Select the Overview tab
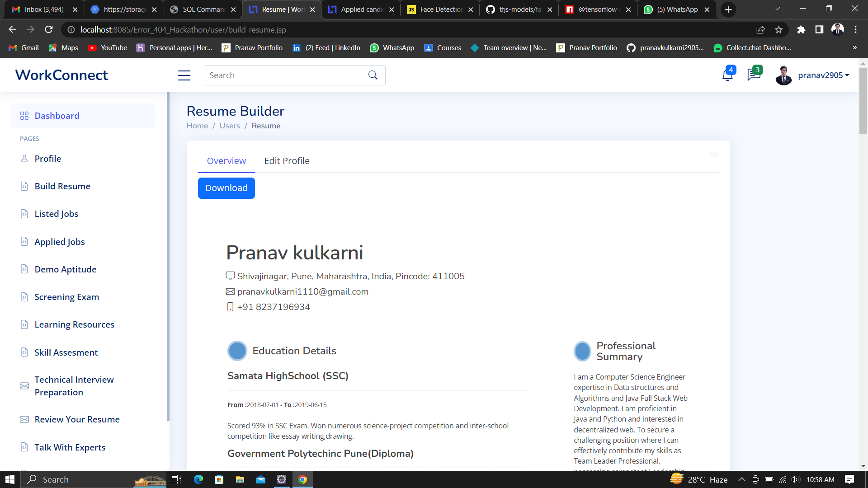This screenshot has height=488, width=868. click(226, 161)
